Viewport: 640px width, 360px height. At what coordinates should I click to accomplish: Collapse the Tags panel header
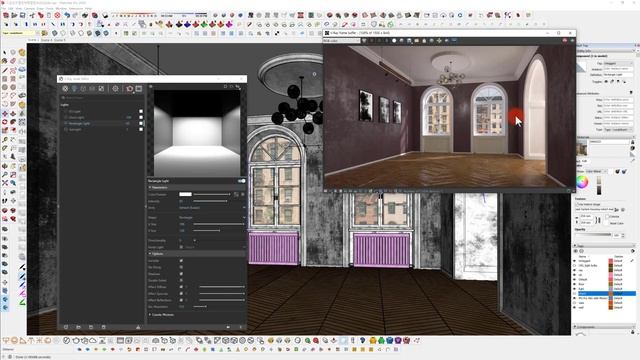coord(604,246)
